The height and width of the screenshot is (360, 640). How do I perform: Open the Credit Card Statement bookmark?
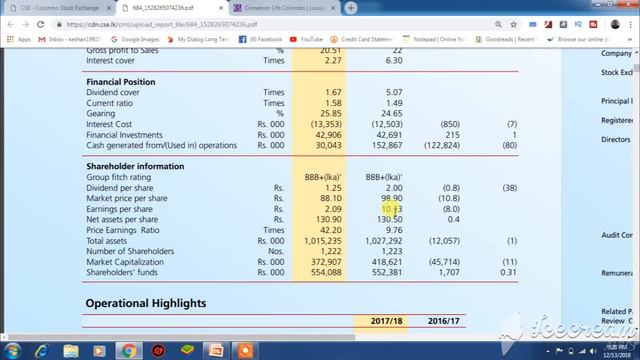tap(362, 39)
